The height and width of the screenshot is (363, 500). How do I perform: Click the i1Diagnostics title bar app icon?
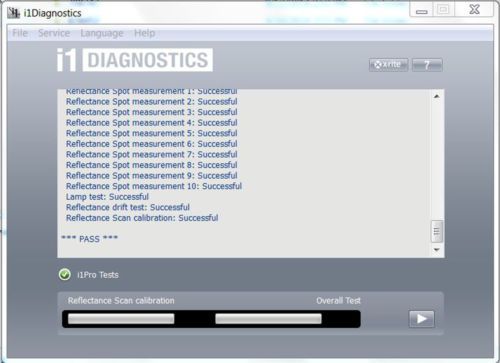coord(14,13)
